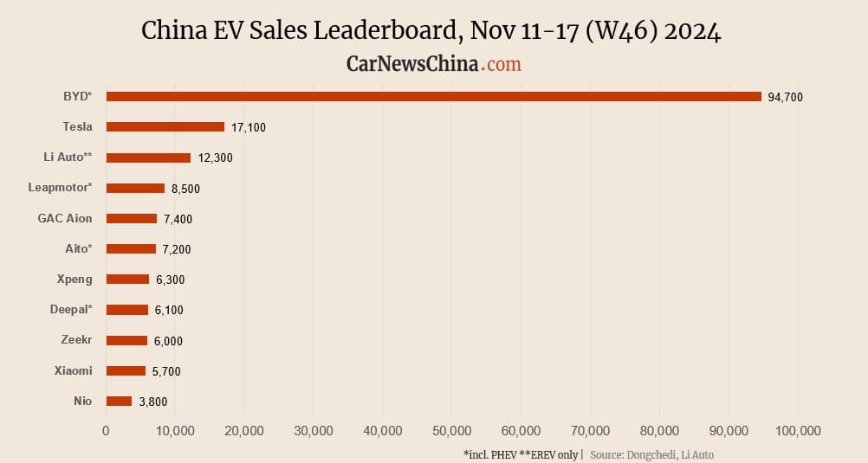Click the Aito sales bar

pos(131,248)
